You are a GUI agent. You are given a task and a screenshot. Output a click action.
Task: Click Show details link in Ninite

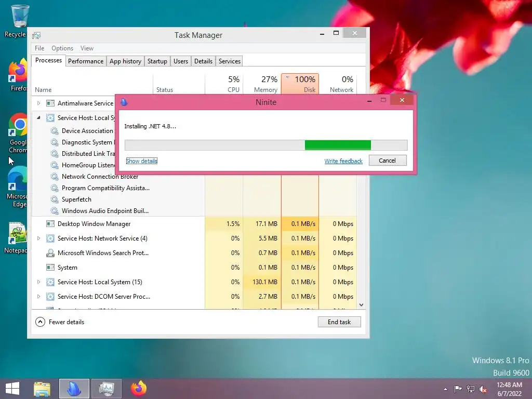coord(141,161)
